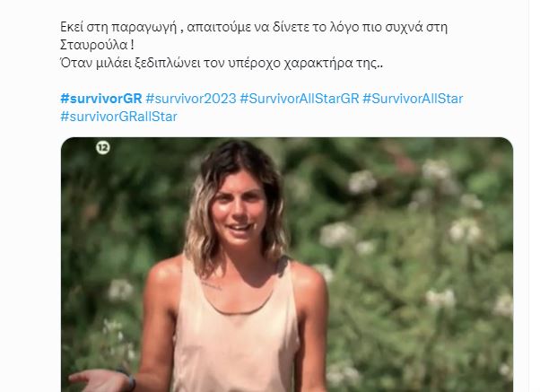Visit the #survivorGRallStar hashtag
Screen dimensions: 540x392
(118, 117)
